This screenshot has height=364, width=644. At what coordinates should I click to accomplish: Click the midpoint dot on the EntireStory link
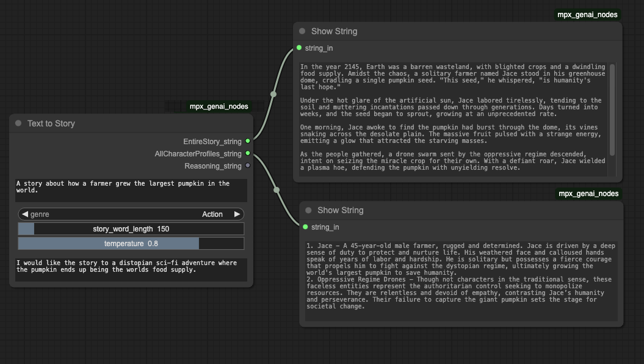273,94
